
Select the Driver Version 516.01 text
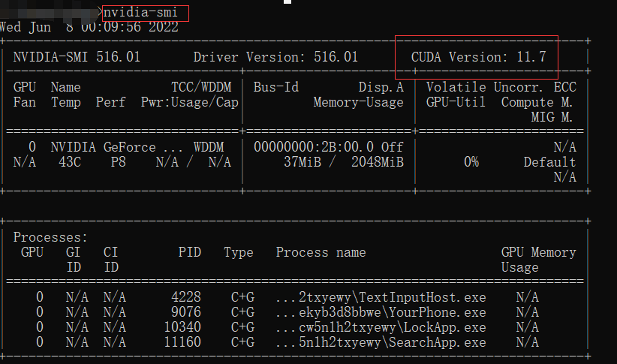point(275,57)
